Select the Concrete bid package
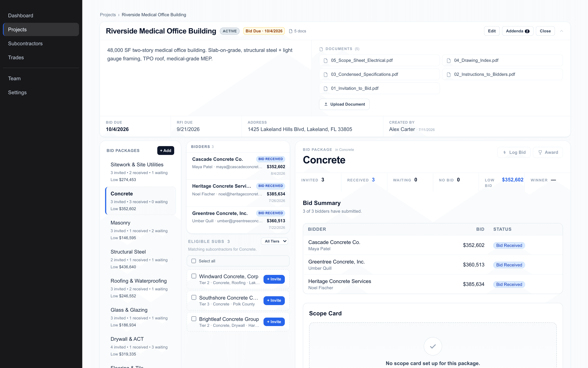This screenshot has height=368, width=588. [x=141, y=201]
